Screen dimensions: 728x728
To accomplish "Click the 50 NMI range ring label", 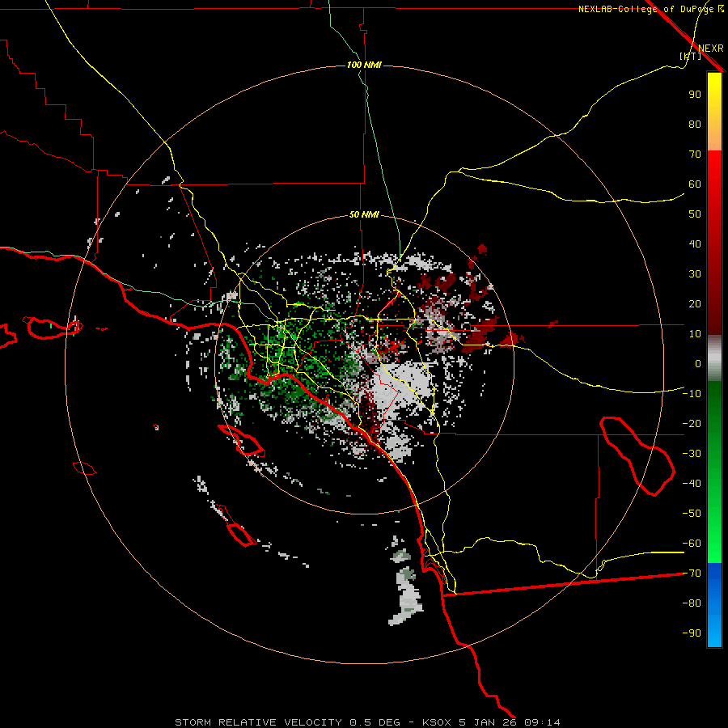I will (364, 214).
